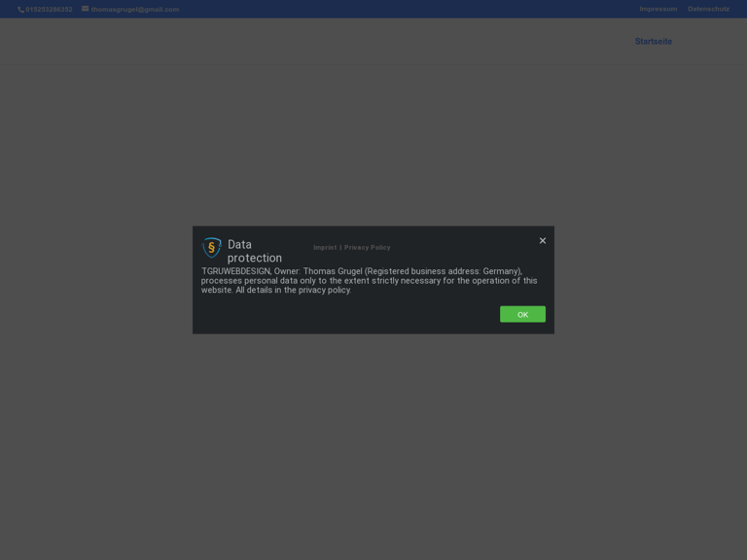Click the envelope email icon
This screenshot has height=560, width=747.
[86, 9]
